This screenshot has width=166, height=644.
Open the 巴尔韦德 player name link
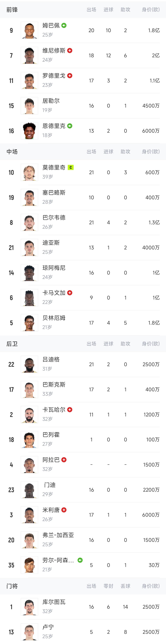[x=54, y=218]
